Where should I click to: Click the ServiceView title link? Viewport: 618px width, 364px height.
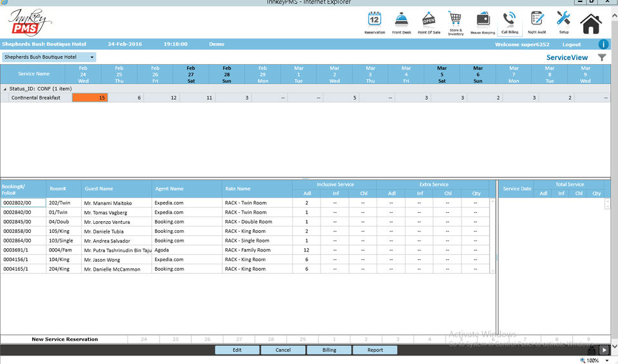tap(566, 57)
